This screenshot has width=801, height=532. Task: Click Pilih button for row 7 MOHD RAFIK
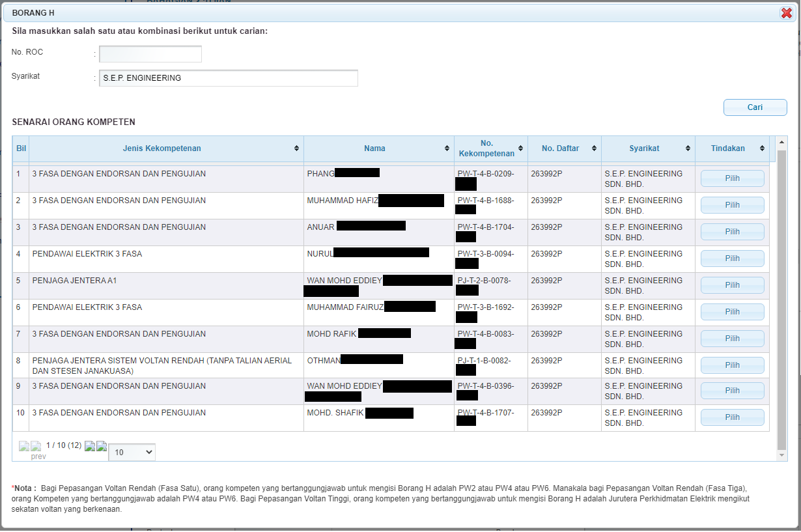[x=732, y=339]
